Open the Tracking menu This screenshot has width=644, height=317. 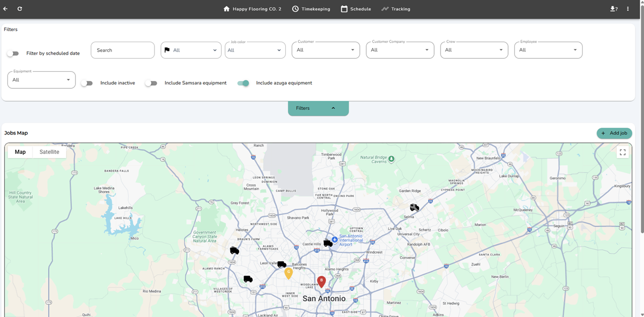[x=395, y=9]
